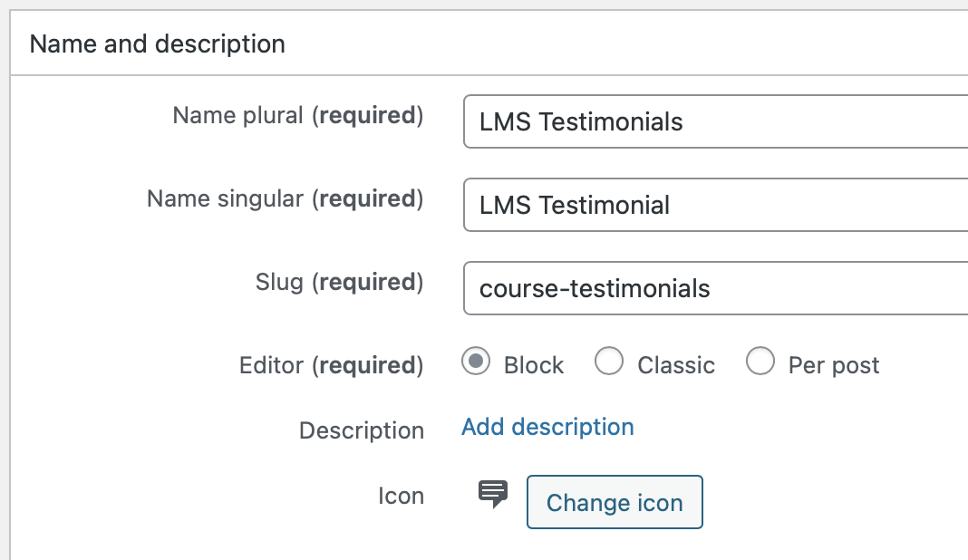Focus the Name plural input field
This screenshot has height=560, width=968.
tap(715, 121)
